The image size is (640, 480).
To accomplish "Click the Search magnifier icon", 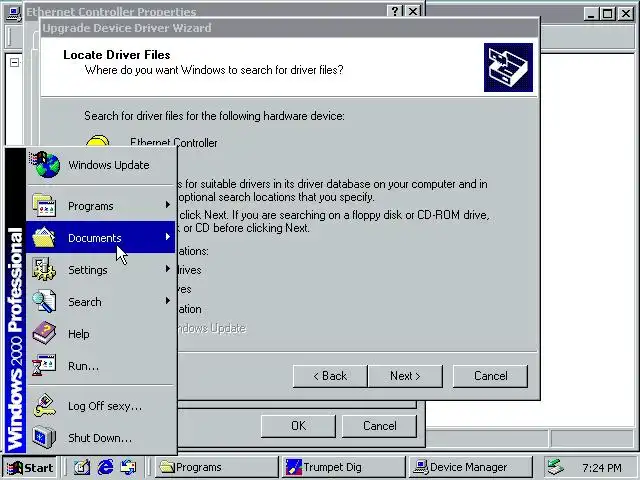I will (44, 301).
